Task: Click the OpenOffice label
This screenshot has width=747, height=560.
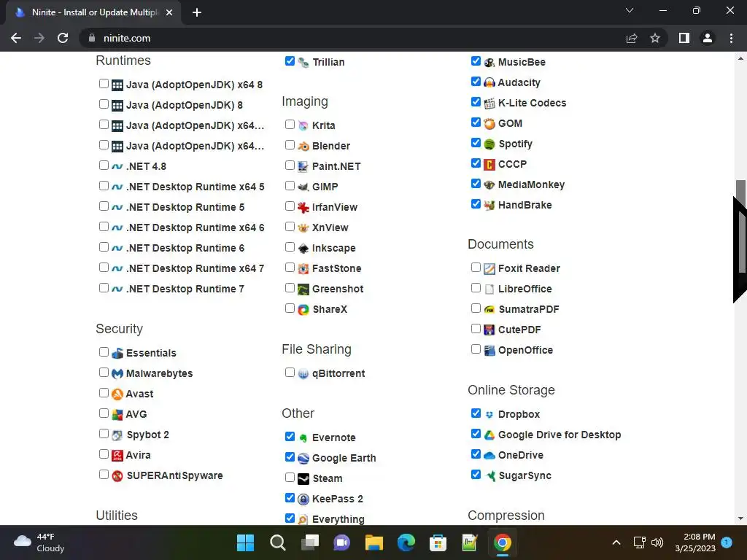Action: click(525, 350)
